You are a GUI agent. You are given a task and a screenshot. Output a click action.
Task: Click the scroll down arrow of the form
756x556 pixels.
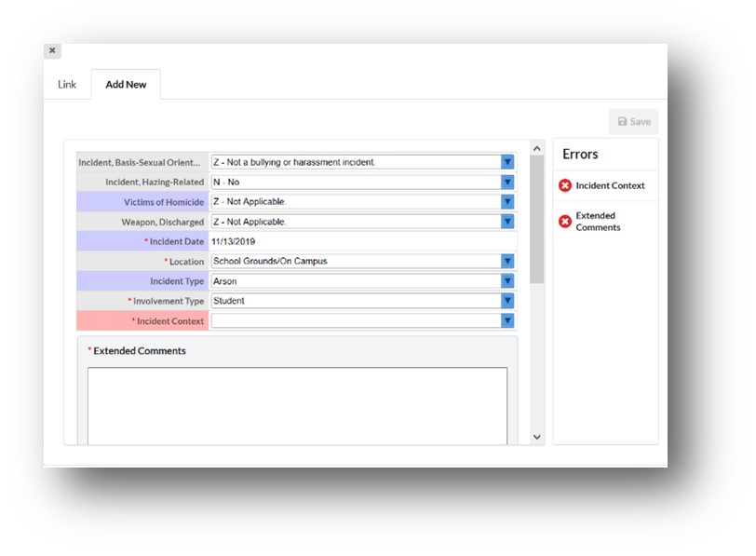pos(537,437)
